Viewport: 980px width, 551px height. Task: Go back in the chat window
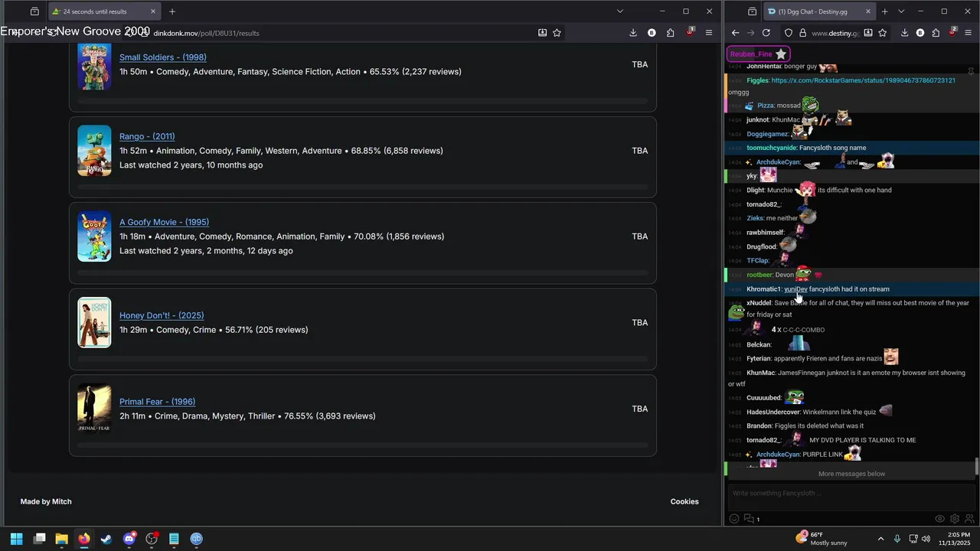pos(735,33)
